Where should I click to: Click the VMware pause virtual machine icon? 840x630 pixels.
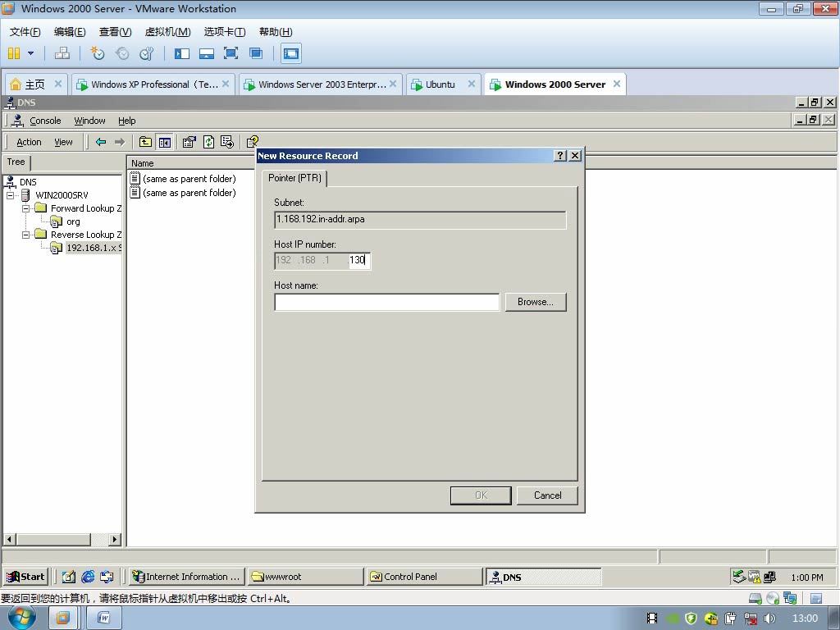(x=14, y=53)
